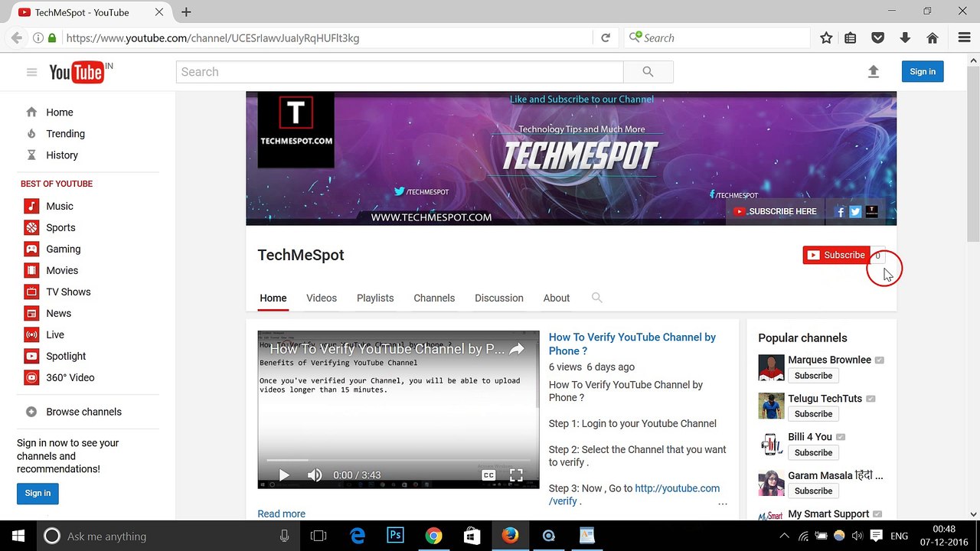The height and width of the screenshot is (551, 980).
Task: Subscribe to Telugu TechTuts
Action: [813, 414]
